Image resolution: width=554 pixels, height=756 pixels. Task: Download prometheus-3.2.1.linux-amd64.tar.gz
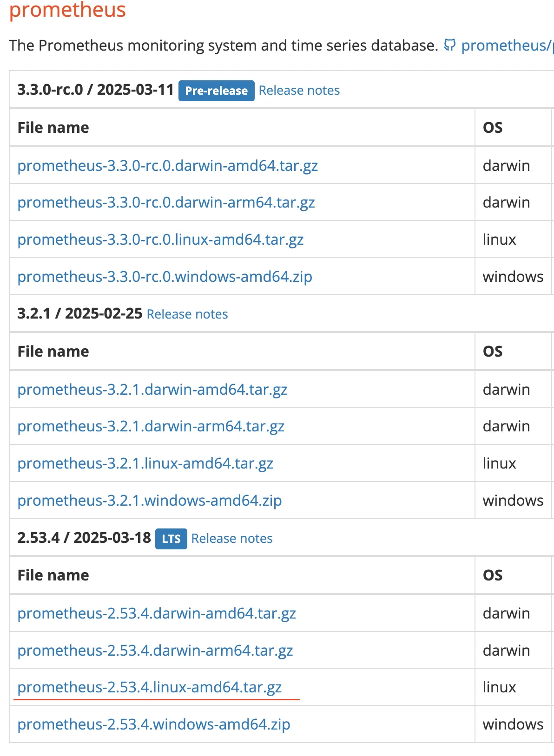145,463
